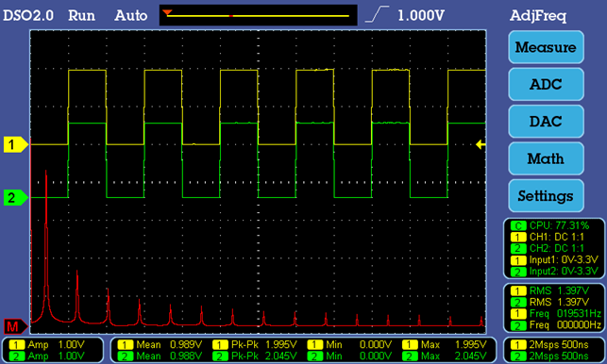
Task: Click the yellow badge beside Pk-Pk 1.995V
Action: [220, 345]
